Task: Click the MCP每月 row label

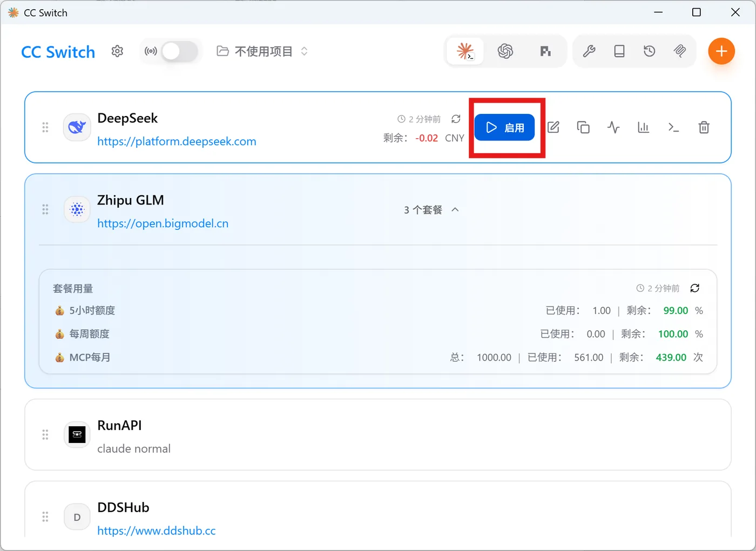Action: pos(90,357)
